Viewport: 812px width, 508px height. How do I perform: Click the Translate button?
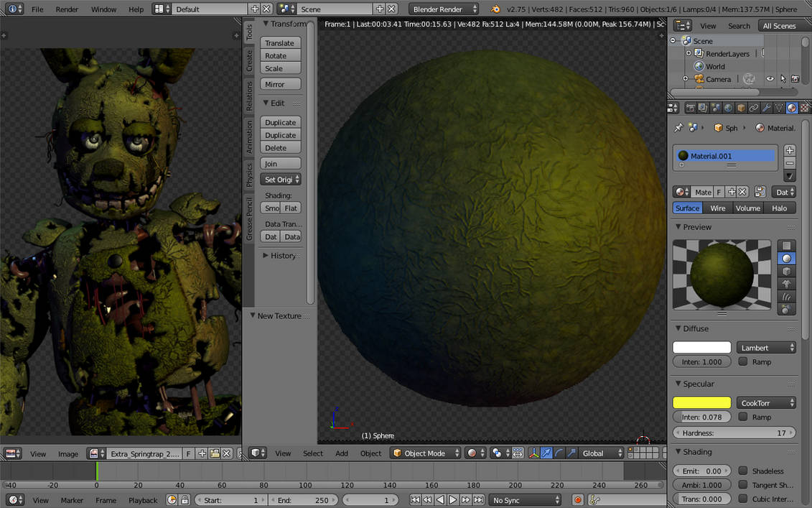pos(280,43)
